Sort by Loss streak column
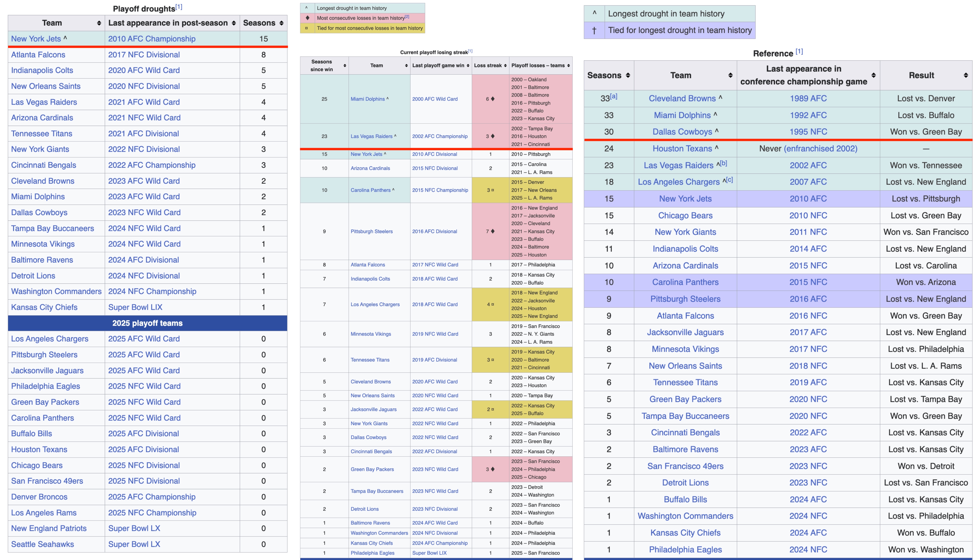Screen dimensions: 980x560 [505, 66]
